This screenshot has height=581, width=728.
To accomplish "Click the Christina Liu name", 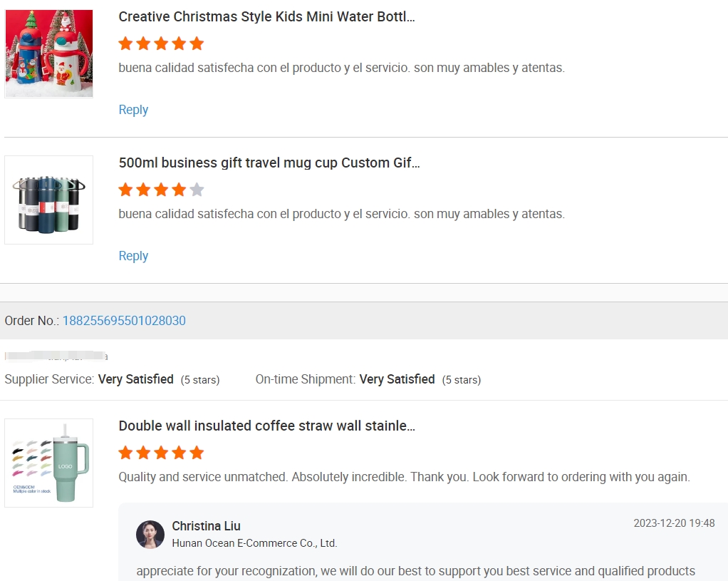I will 206,526.
